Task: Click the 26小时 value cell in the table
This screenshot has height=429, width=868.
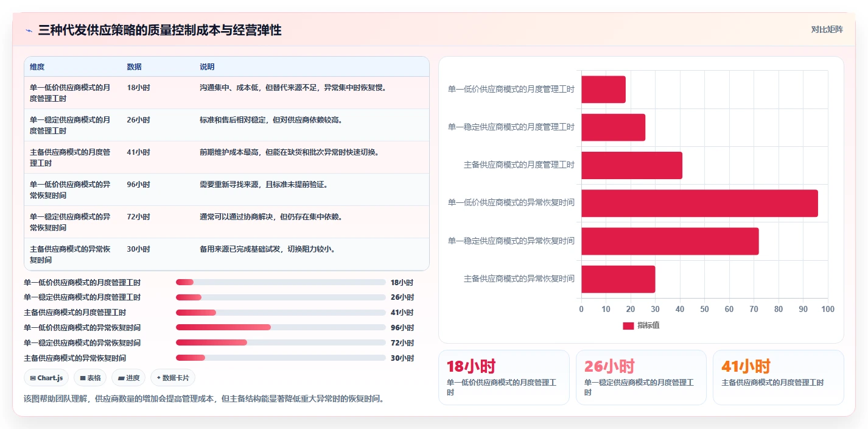Action: 138,120
